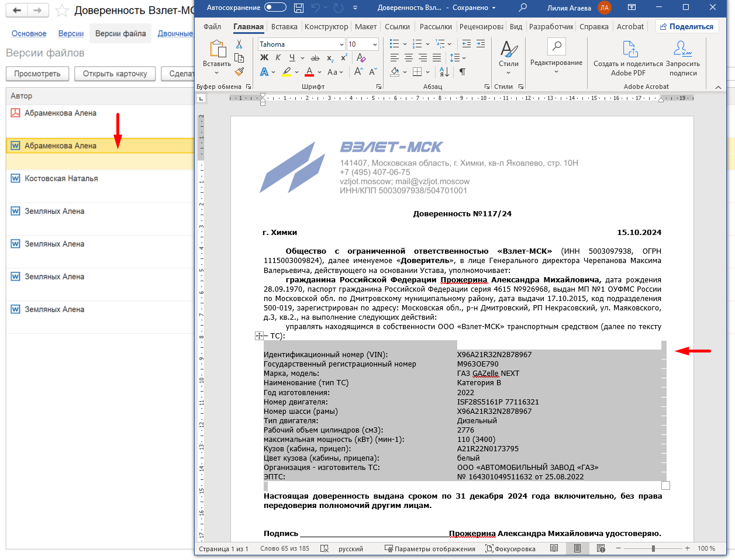Switch to Read Mode view in status bar
Image resolution: width=735 pixels, height=560 pixels.
click(554, 548)
